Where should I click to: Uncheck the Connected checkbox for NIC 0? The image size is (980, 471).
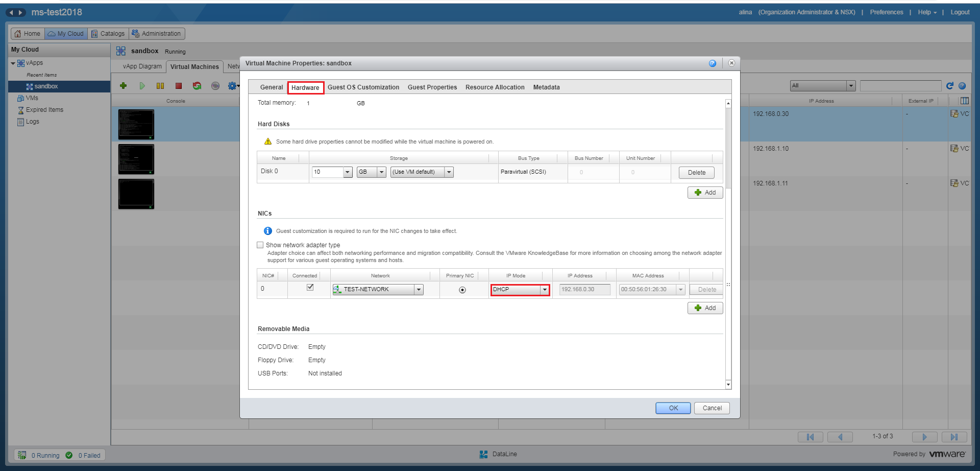[310, 287]
